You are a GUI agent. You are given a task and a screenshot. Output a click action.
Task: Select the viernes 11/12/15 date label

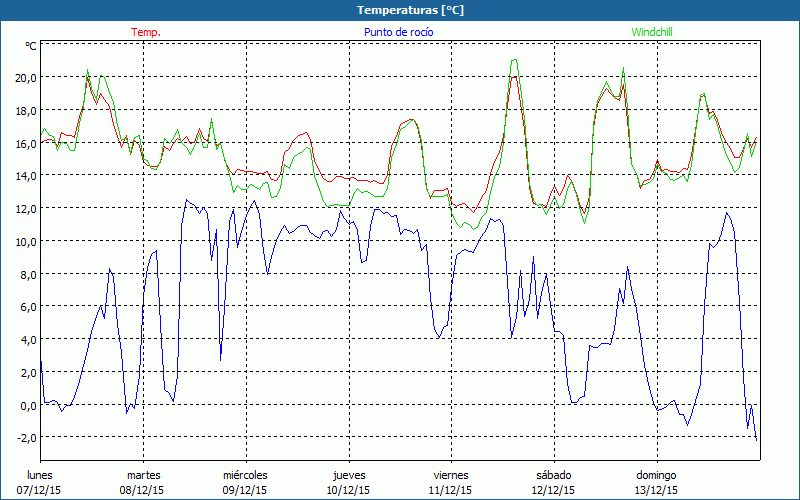451,482
